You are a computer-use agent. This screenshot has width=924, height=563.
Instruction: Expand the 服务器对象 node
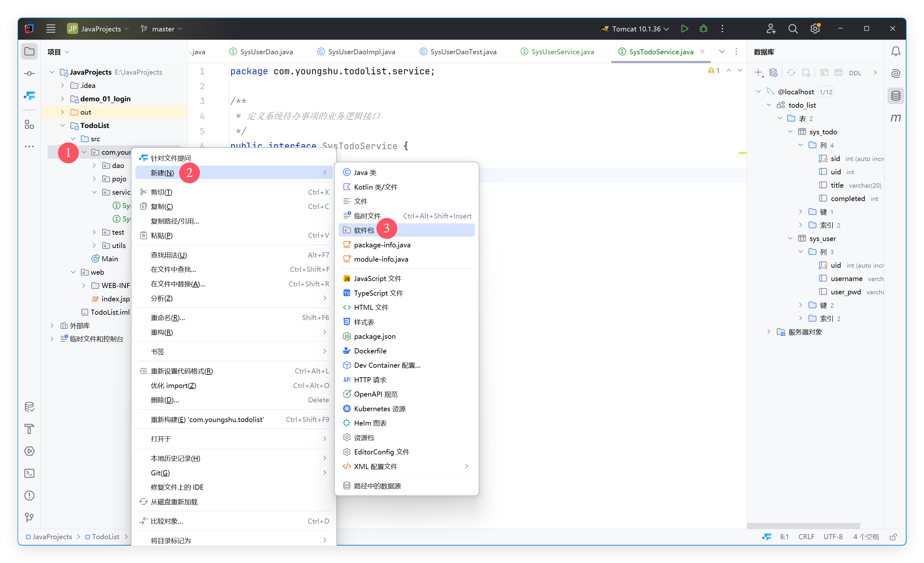tap(769, 332)
